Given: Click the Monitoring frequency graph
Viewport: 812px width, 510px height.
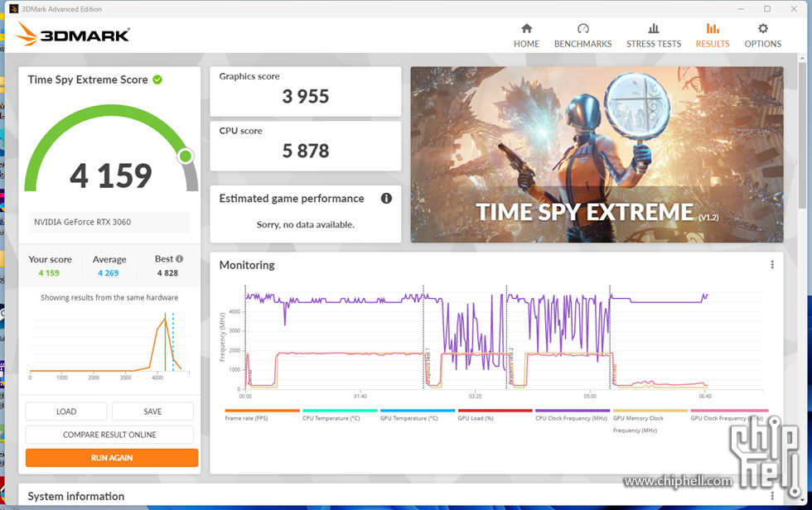Looking at the screenshot, I should [491, 341].
